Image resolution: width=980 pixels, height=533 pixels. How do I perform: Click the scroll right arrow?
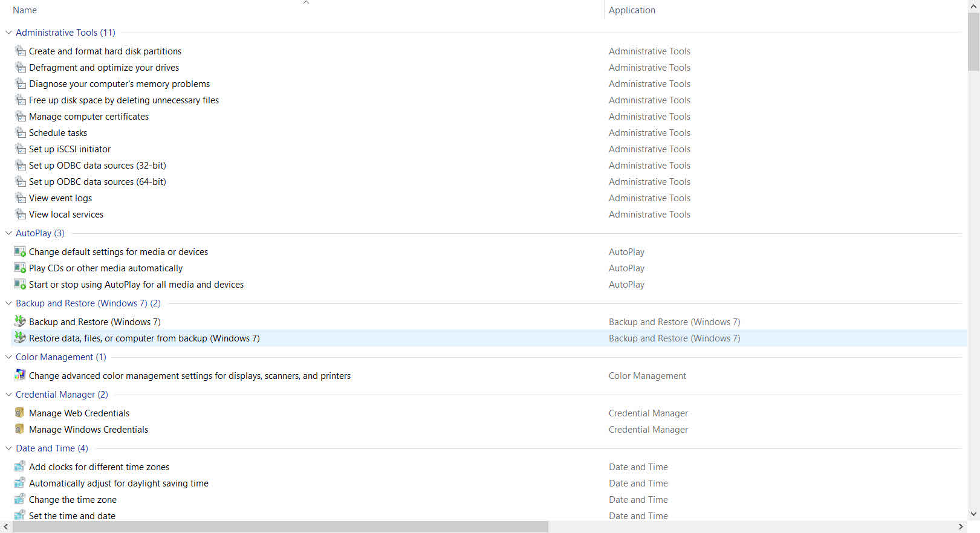(961, 527)
